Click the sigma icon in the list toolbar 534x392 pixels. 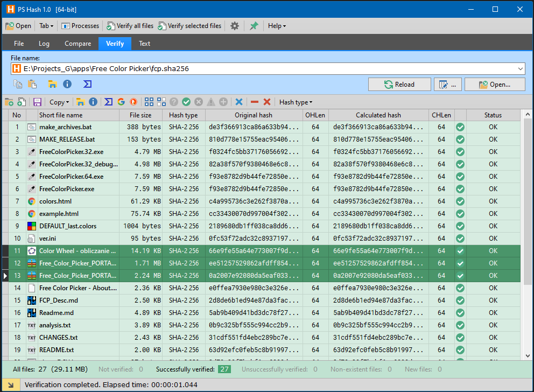[108, 102]
